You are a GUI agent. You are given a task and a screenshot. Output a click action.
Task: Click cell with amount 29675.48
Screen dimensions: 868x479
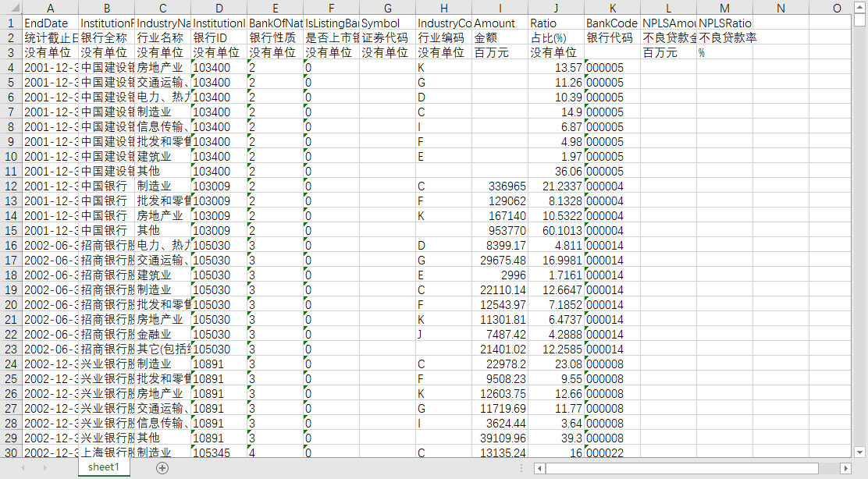tap(500, 261)
